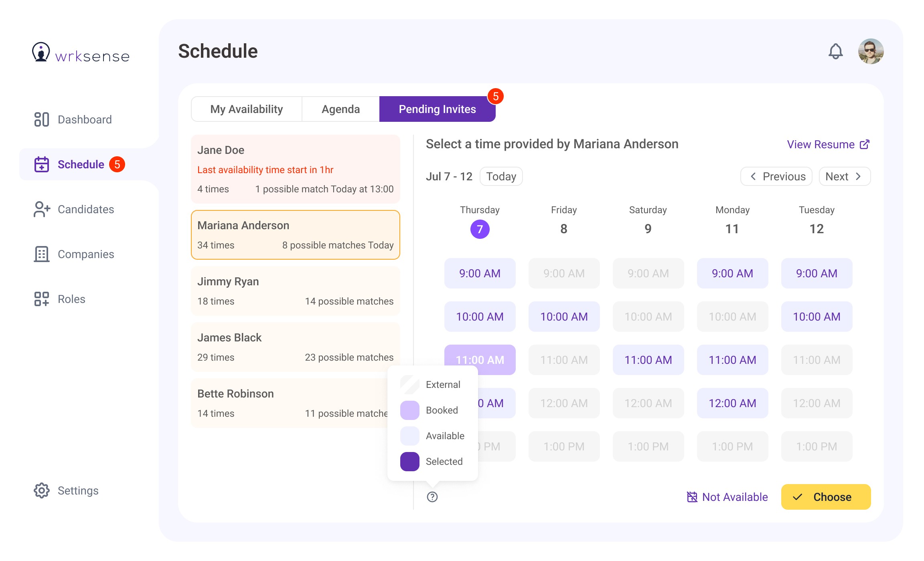Click the Companies building icon

(42, 254)
